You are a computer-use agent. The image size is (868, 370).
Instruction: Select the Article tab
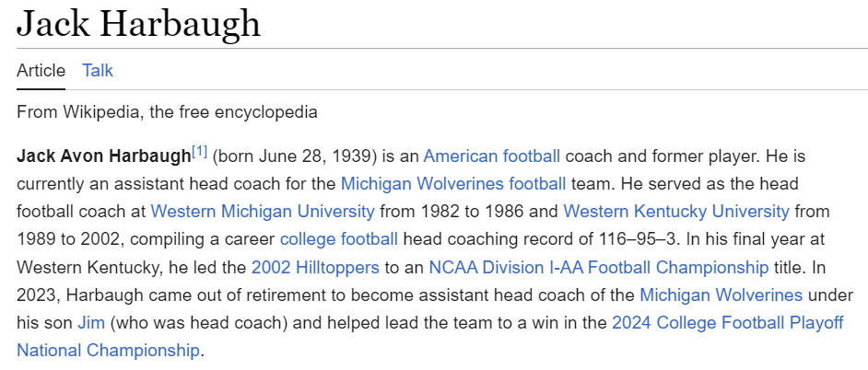[41, 71]
